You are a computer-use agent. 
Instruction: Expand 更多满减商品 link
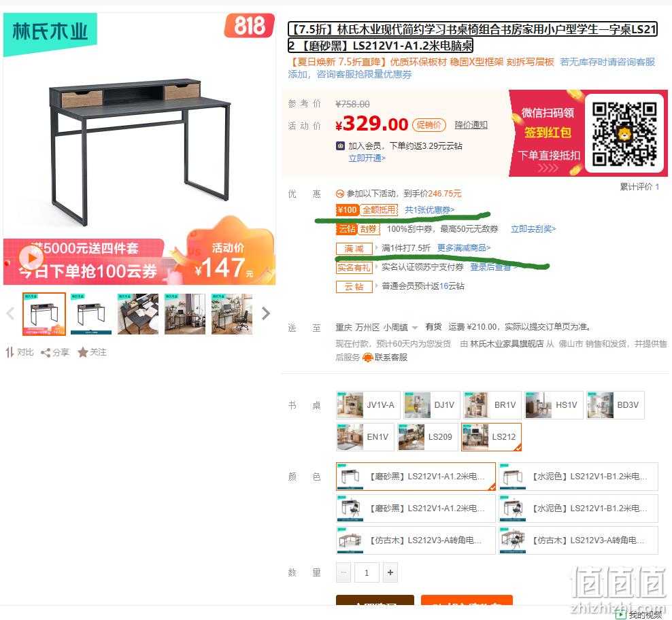(464, 248)
